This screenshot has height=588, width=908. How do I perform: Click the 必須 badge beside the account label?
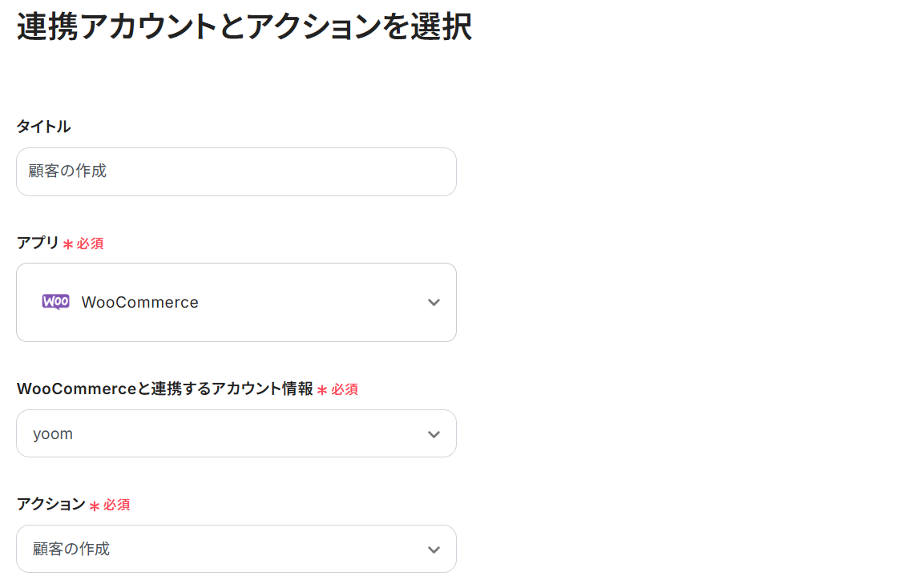(341, 389)
